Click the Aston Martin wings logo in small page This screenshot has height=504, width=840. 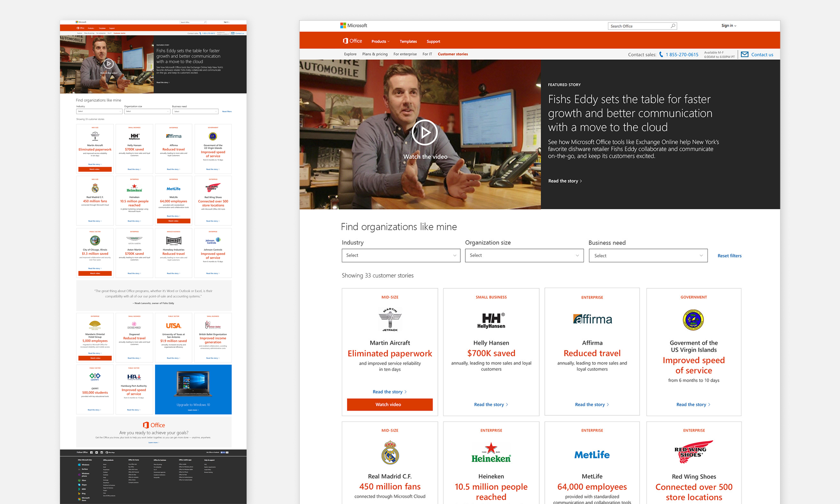134,240
